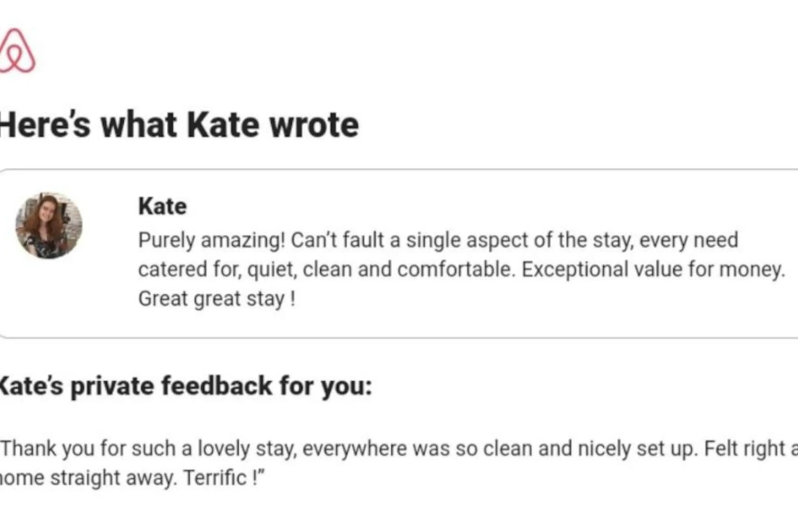Click the "Great great stay !" line

217,299
